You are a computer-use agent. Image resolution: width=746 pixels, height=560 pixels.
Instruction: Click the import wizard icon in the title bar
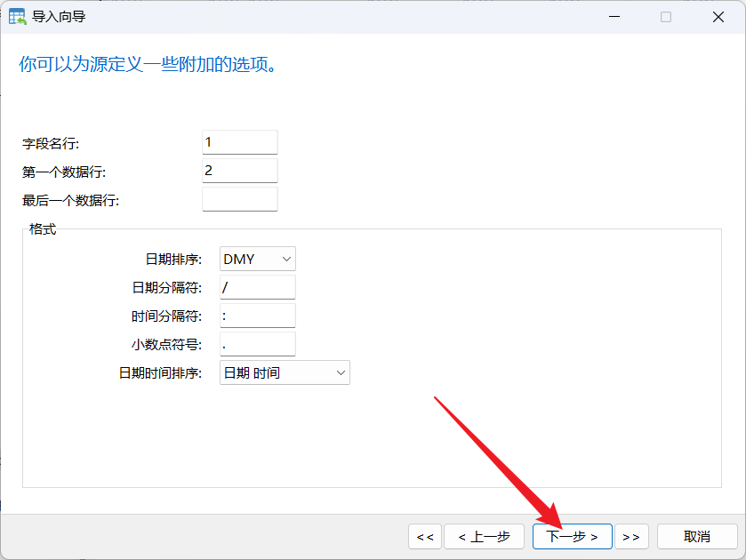(x=17, y=16)
